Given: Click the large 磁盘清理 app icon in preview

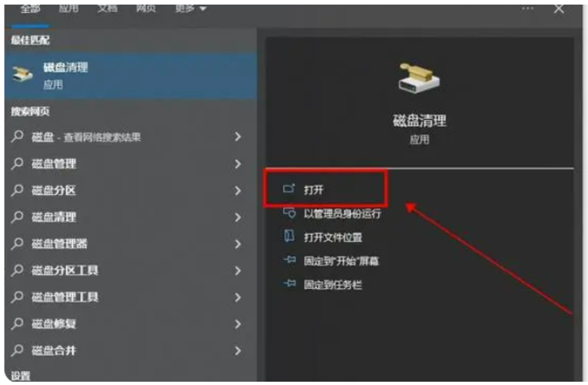Looking at the screenshot, I should coord(419,78).
